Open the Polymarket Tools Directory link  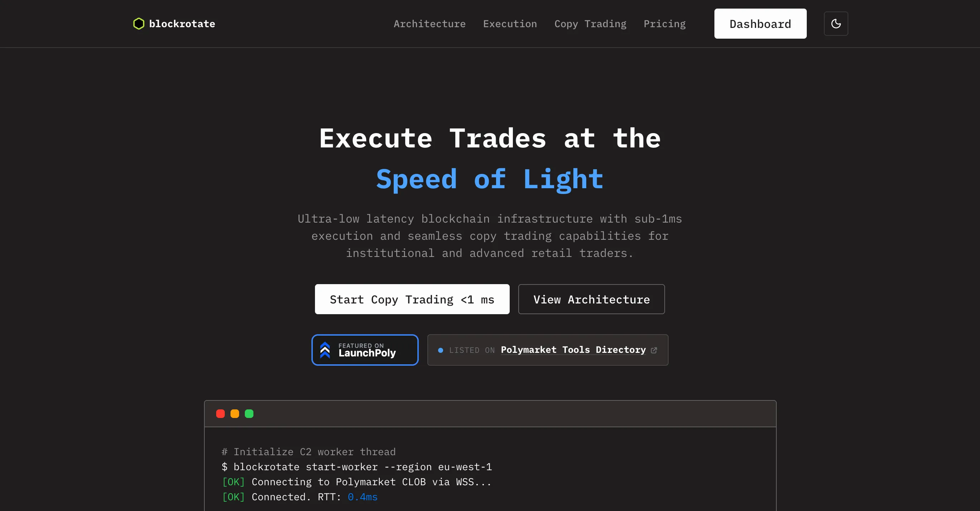(x=573, y=350)
